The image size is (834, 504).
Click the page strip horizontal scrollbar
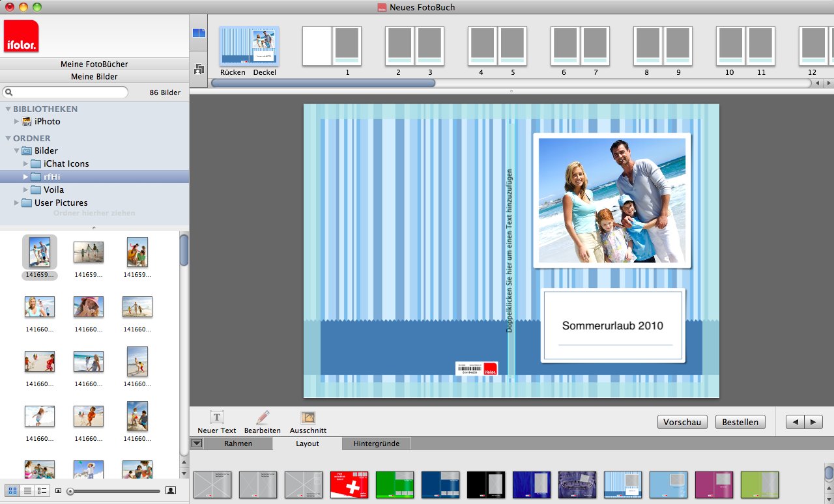(323, 83)
